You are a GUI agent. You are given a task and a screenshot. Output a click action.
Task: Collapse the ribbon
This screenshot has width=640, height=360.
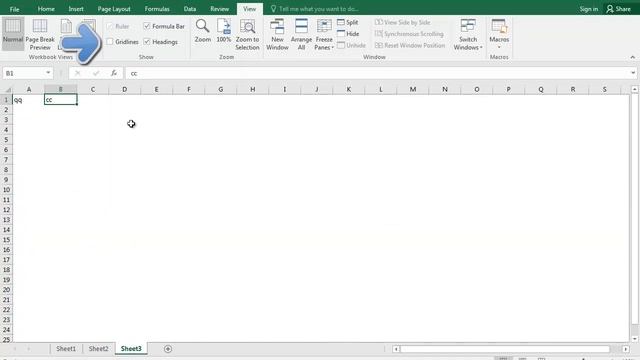pyautogui.click(x=632, y=57)
